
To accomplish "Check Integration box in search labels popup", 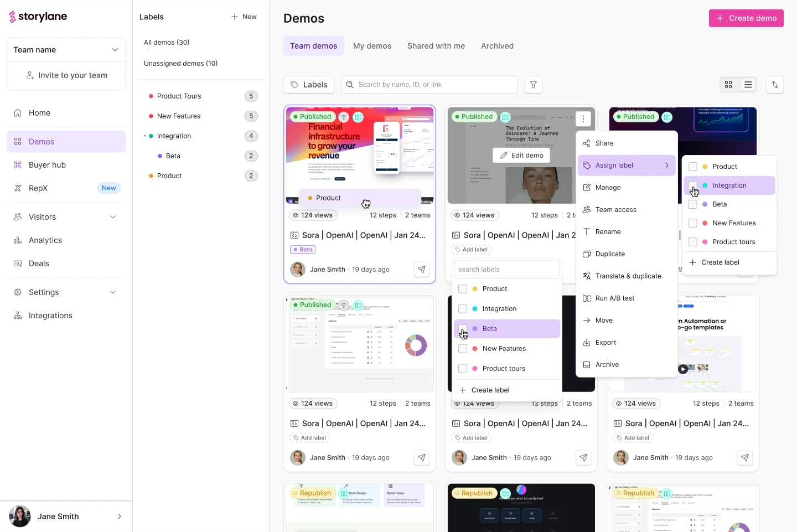I will pyautogui.click(x=463, y=309).
